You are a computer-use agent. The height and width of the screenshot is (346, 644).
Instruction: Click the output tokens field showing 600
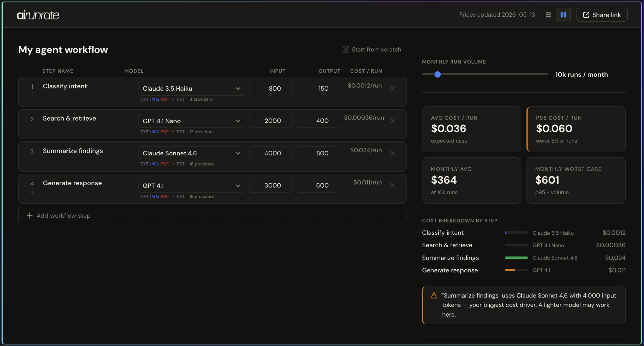point(319,186)
